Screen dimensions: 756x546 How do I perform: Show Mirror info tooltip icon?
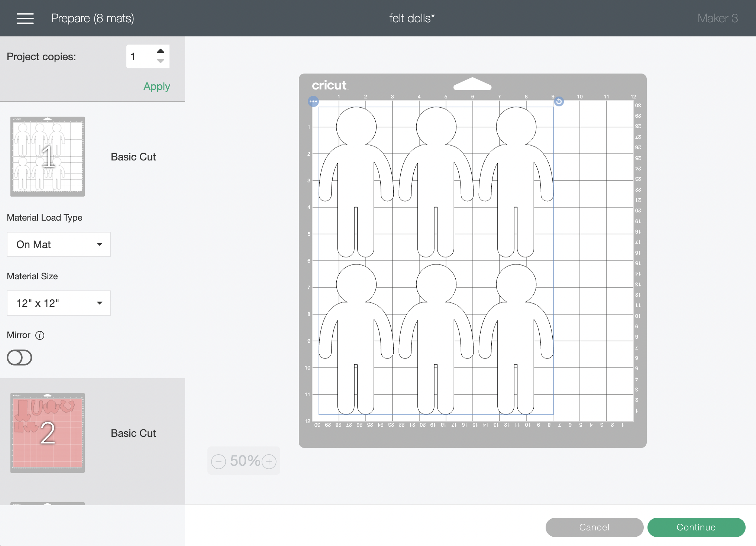[x=40, y=335]
